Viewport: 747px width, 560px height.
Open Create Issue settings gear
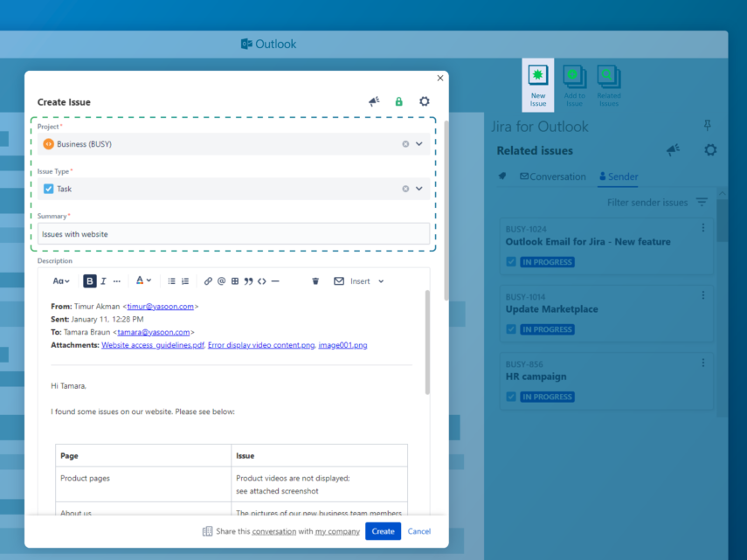tap(424, 101)
